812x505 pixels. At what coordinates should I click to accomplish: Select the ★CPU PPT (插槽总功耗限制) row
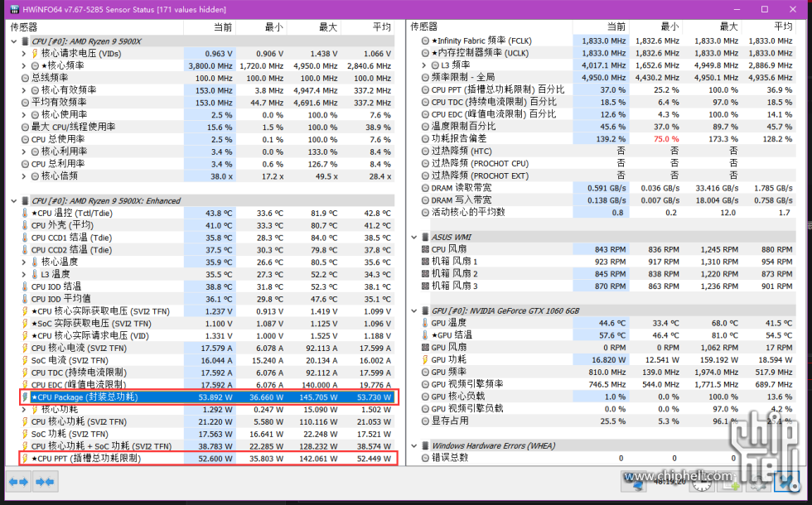206,459
